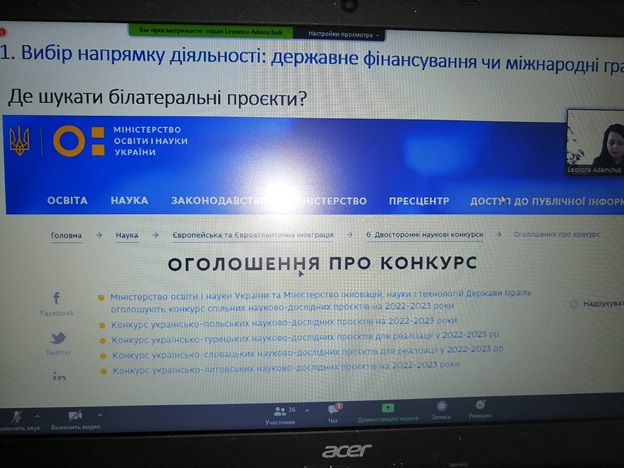This screenshot has width=624, height=468.
Task: Go to Наука breadcrumb link
Action: (x=127, y=235)
